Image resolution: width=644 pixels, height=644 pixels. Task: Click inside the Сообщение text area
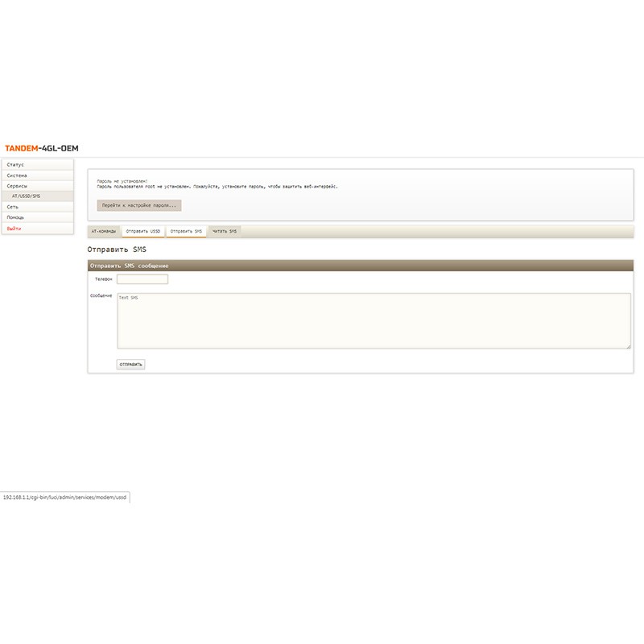pos(373,320)
